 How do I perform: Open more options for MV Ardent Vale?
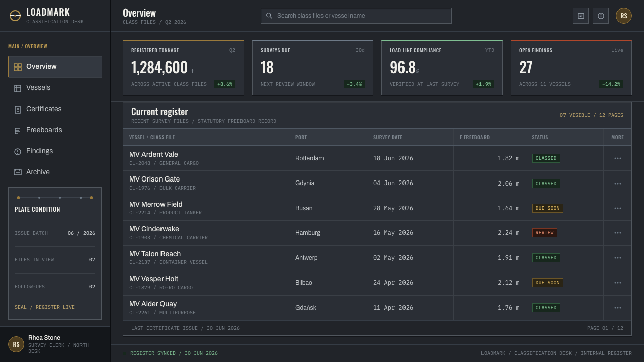618,158
